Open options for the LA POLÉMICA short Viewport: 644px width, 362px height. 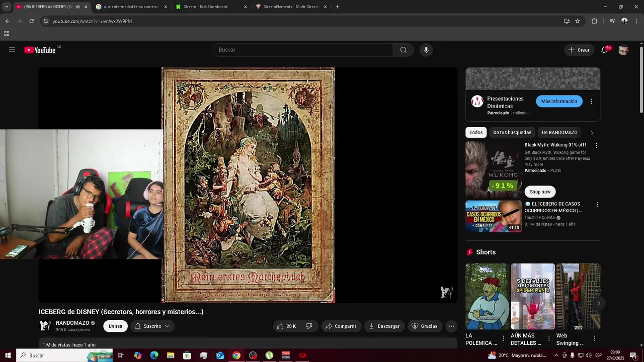pyautogui.click(x=503, y=338)
